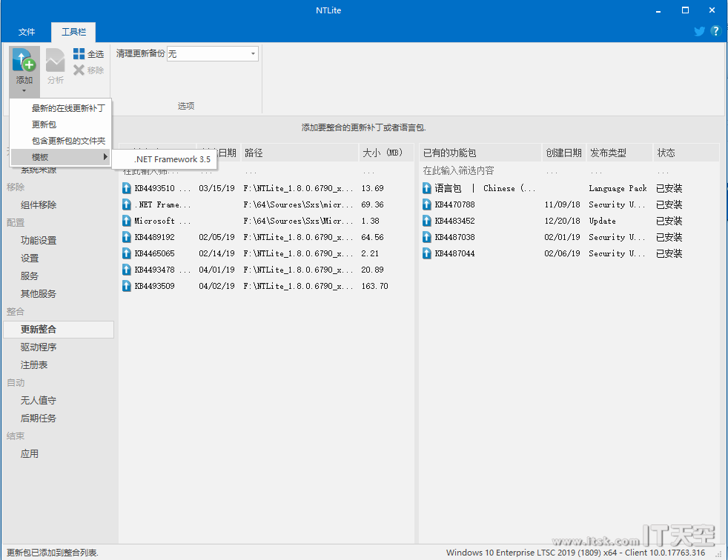Image resolution: width=728 pixels, height=560 pixels.
Task: Click the KB4487038 installed package icon
Action: click(427, 236)
